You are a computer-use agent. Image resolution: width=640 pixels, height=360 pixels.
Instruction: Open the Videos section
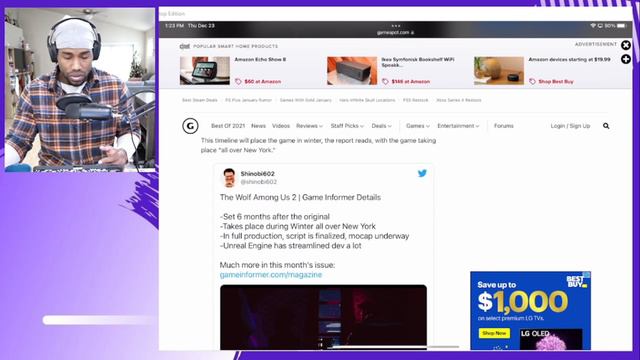[281, 126]
